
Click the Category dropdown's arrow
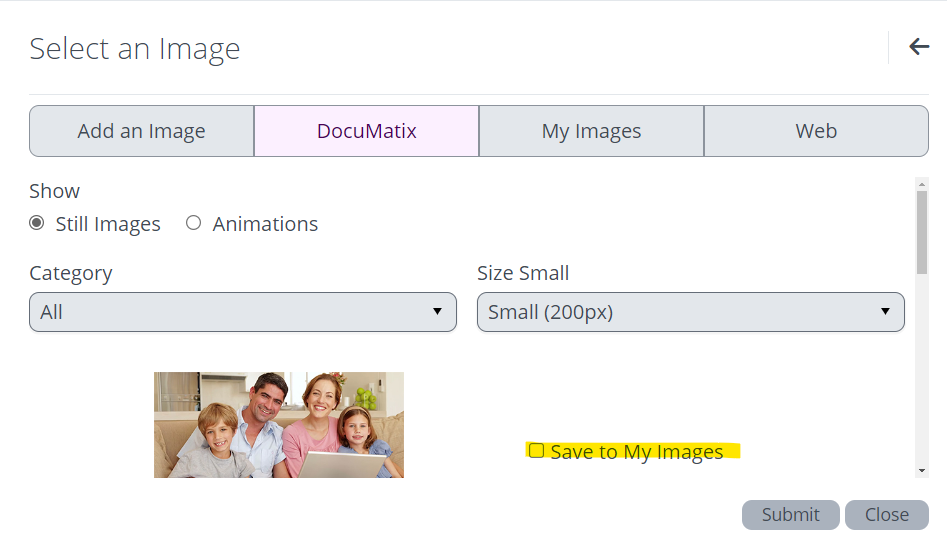click(437, 312)
